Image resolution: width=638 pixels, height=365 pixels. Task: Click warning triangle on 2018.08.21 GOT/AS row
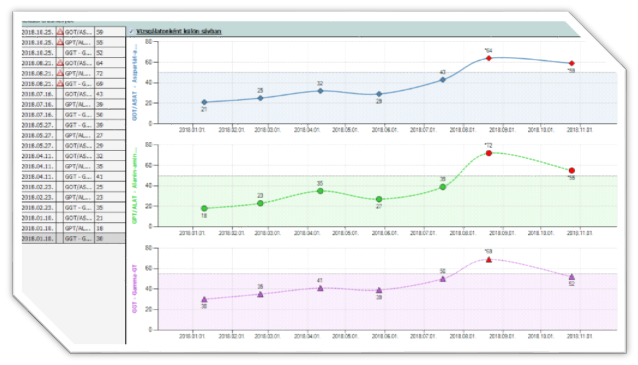60,63
